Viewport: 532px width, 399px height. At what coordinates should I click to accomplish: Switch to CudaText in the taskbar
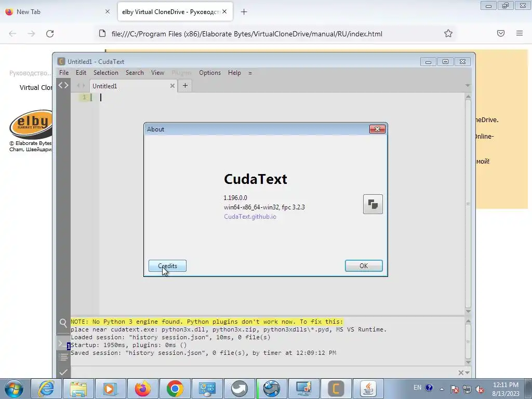(336, 389)
